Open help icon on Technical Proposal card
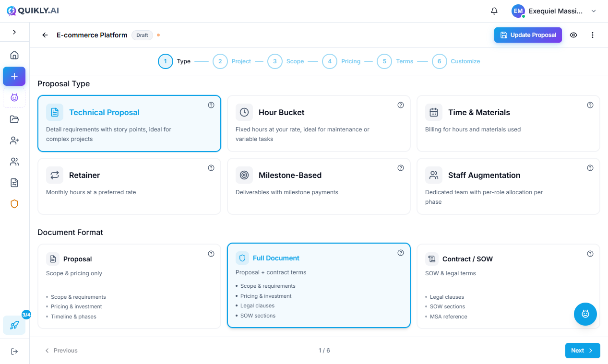The height and width of the screenshot is (364, 608). [x=211, y=105]
